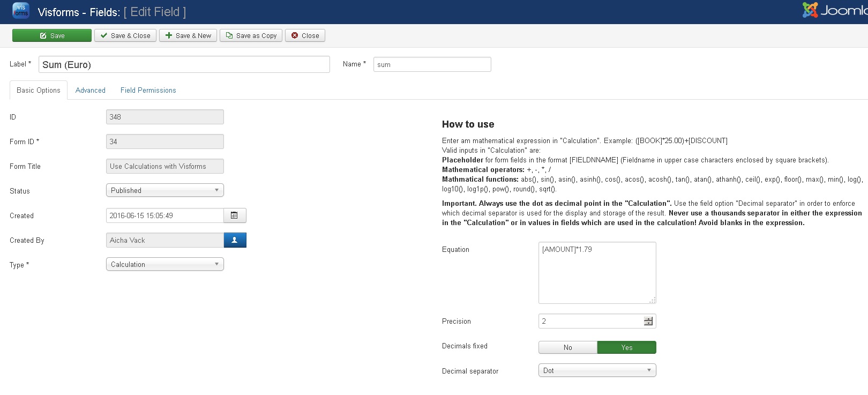Screen dimensions: 868x395
Task: Click the Form Title label
Action: [25, 166]
